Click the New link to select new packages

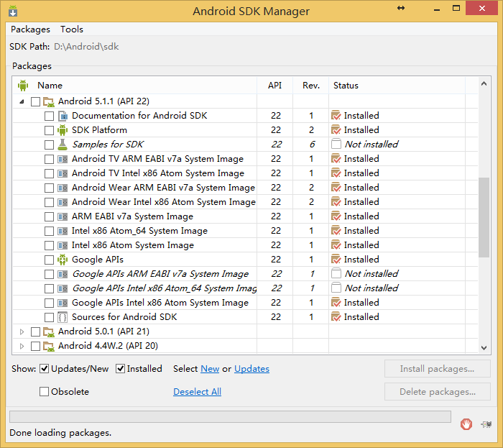click(x=210, y=369)
